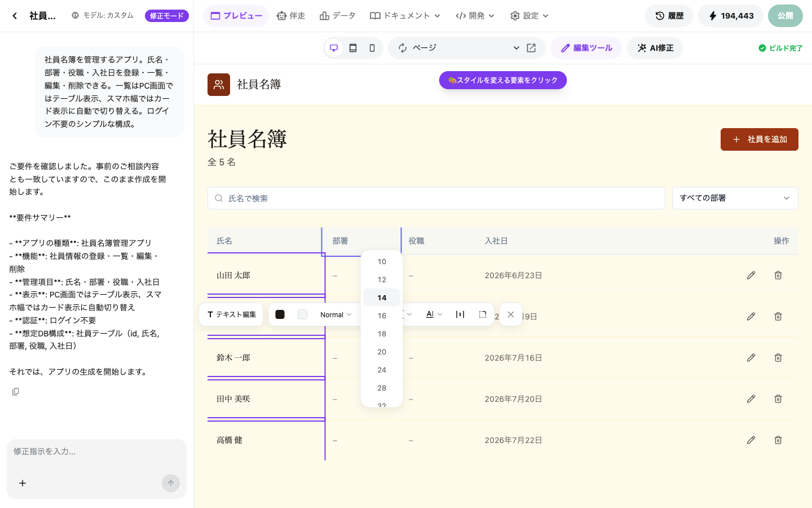Click 入社日 column header

click(496, 241)
